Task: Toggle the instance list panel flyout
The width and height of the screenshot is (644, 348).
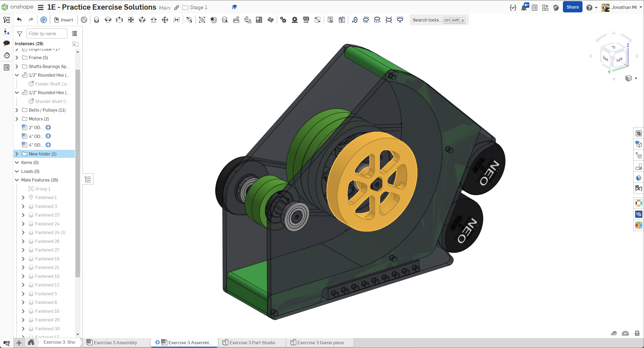Action: pos(88,179)
